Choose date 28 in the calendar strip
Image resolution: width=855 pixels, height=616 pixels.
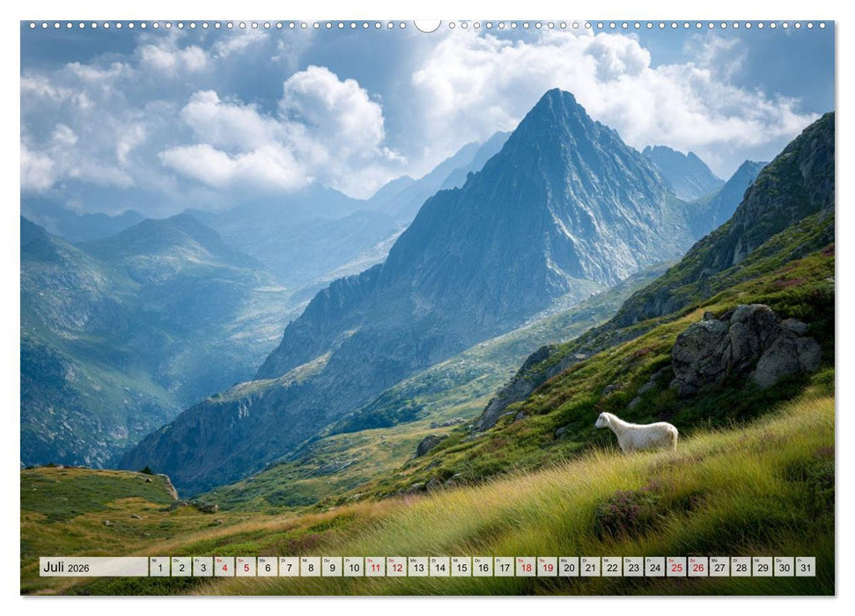tap(741, 567)
